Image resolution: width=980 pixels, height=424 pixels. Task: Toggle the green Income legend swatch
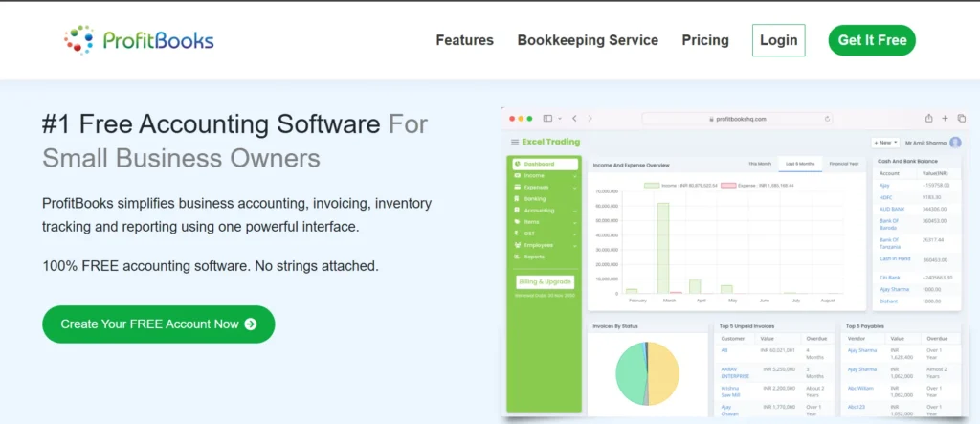pos(652,186)
